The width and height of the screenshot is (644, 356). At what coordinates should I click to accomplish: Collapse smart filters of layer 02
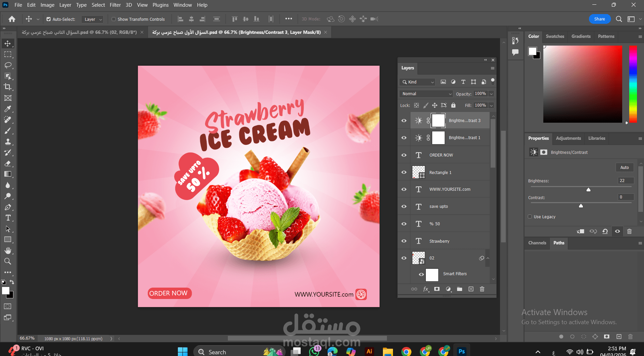coord(488,258)
